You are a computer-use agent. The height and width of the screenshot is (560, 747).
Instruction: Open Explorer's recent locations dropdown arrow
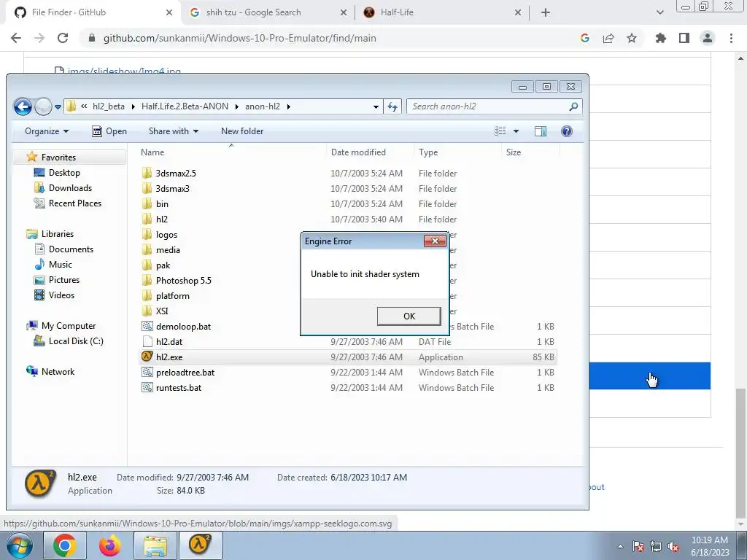[x=58, y=106]
